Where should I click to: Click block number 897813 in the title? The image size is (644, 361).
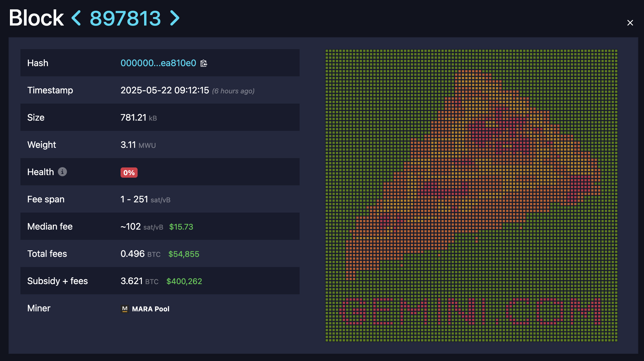[125, 18]
